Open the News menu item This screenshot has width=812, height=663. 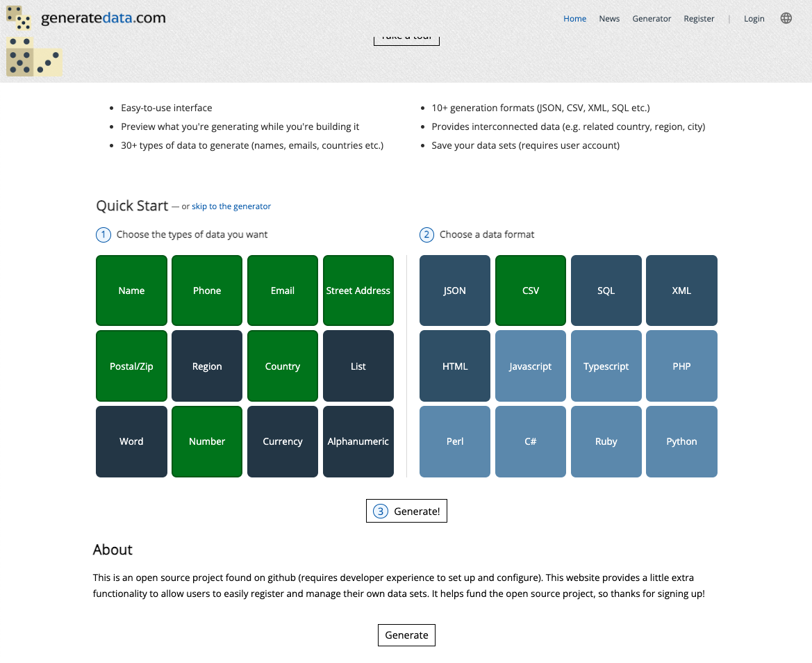609,19
